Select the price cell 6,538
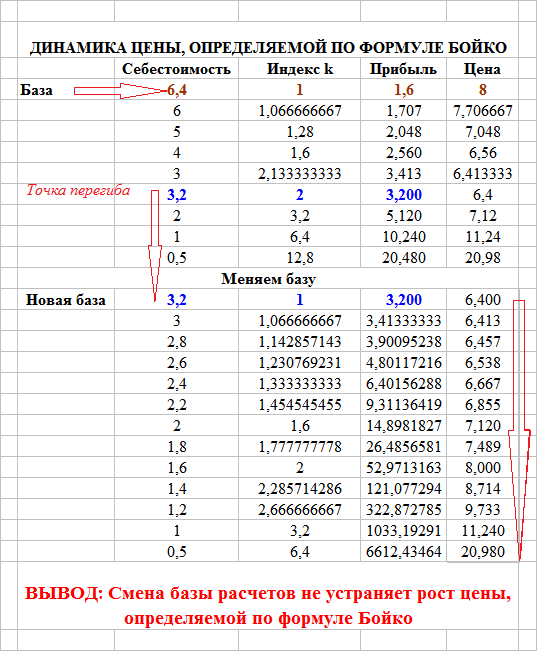 pos(482,362)
